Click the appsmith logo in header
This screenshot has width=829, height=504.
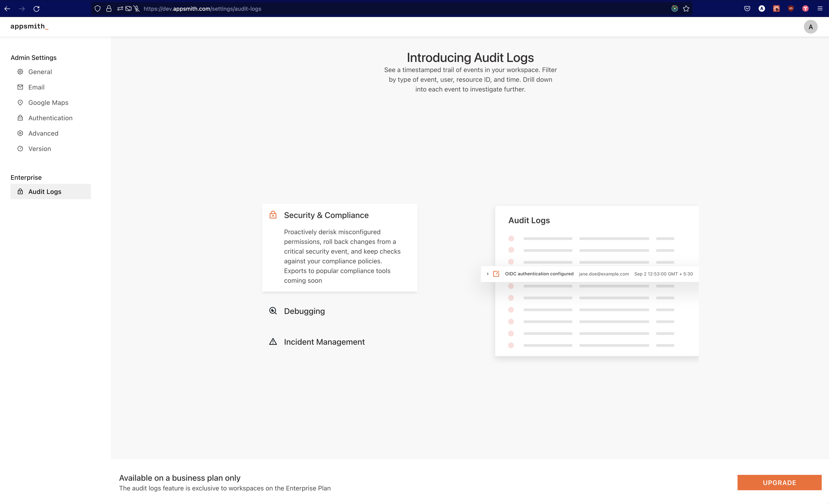coord(29,26)
